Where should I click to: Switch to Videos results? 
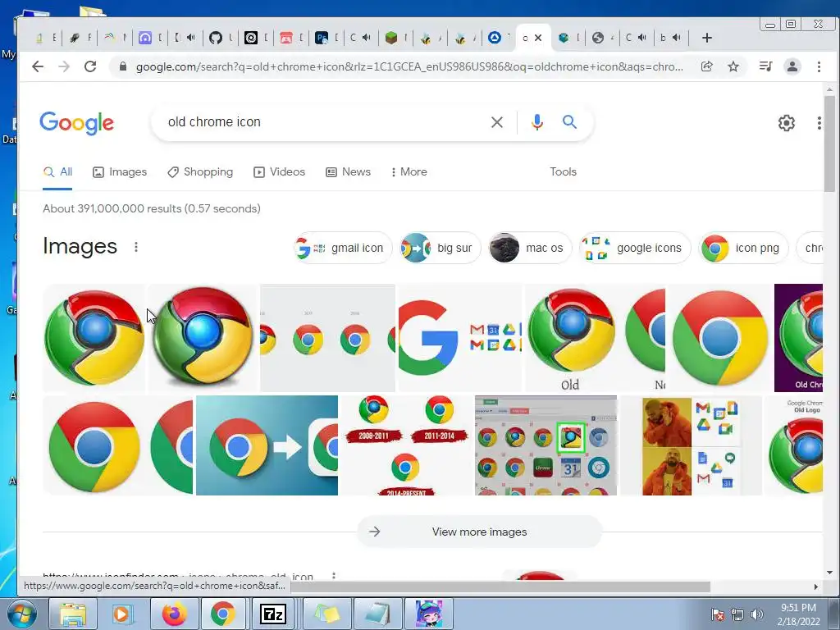coord(279,172)
